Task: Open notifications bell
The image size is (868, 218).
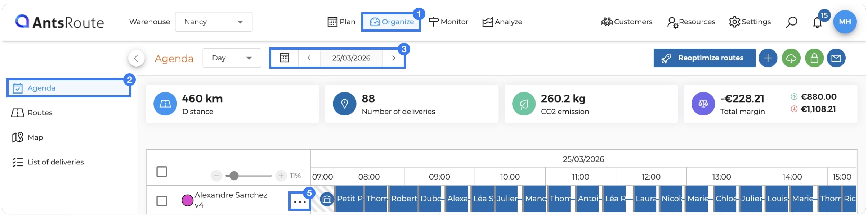Action: (x=817, y=22)
